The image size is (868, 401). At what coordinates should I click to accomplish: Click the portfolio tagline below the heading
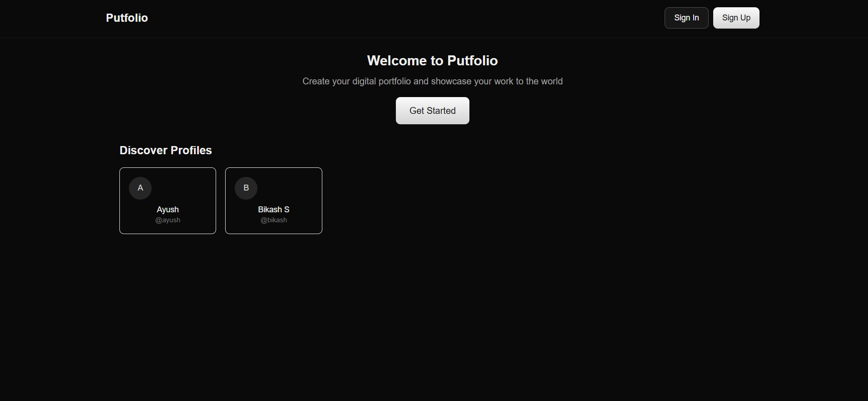[432, 81]
